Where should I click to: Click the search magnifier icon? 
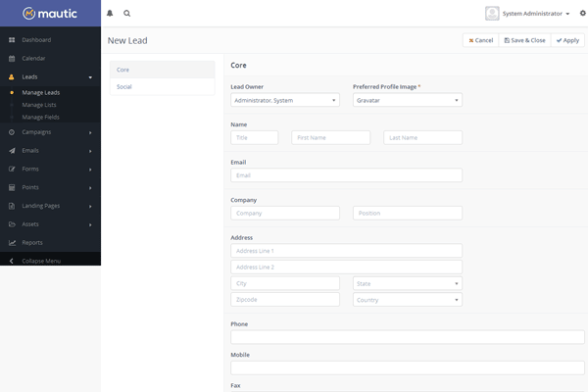coord(127,14)
